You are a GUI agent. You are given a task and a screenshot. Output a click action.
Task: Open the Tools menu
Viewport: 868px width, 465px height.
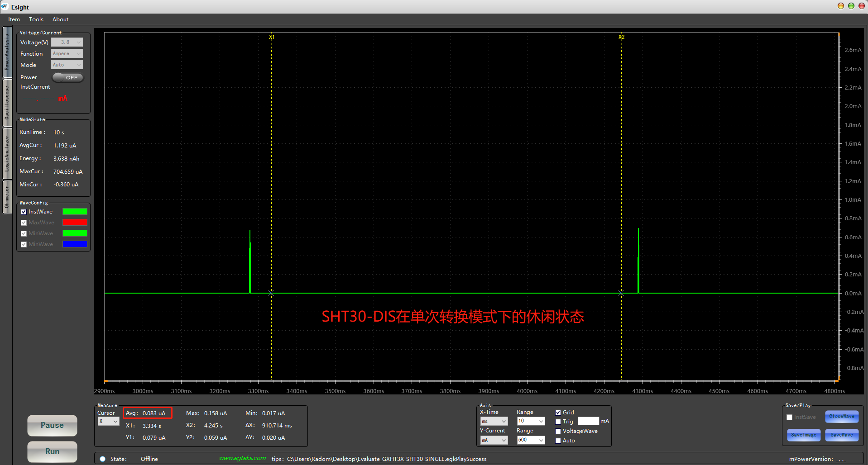[36, 19]
